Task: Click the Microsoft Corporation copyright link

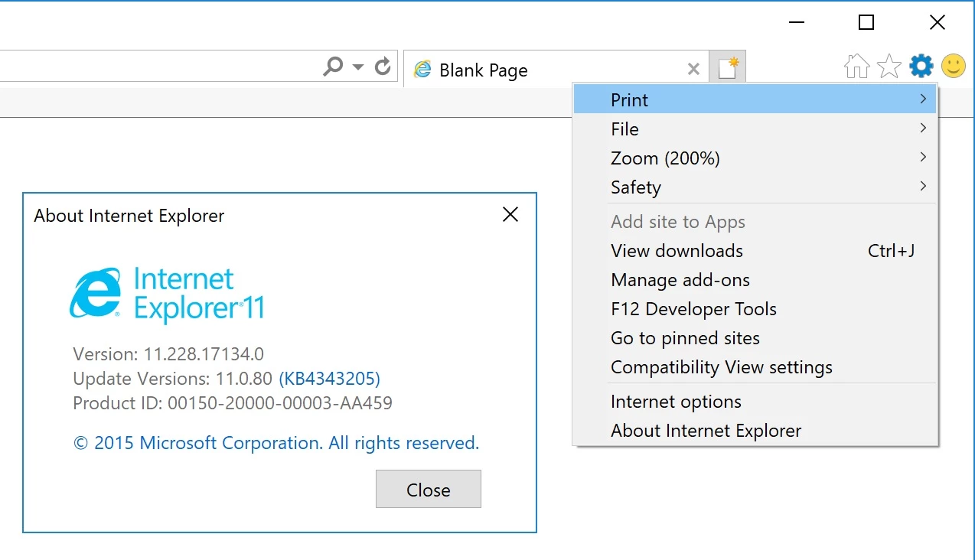Action: coord(276,443)
